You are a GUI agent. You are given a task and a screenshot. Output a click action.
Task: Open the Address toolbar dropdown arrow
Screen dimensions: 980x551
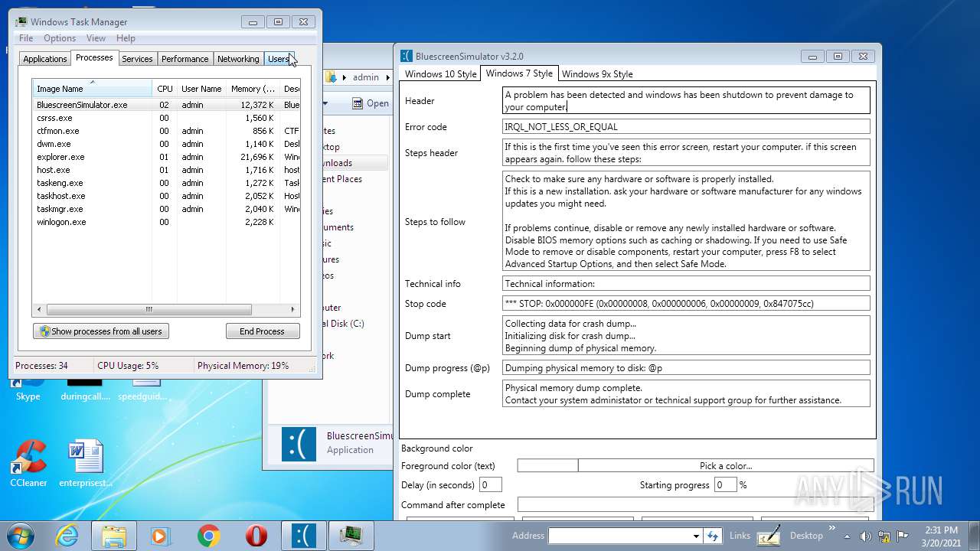696,536
